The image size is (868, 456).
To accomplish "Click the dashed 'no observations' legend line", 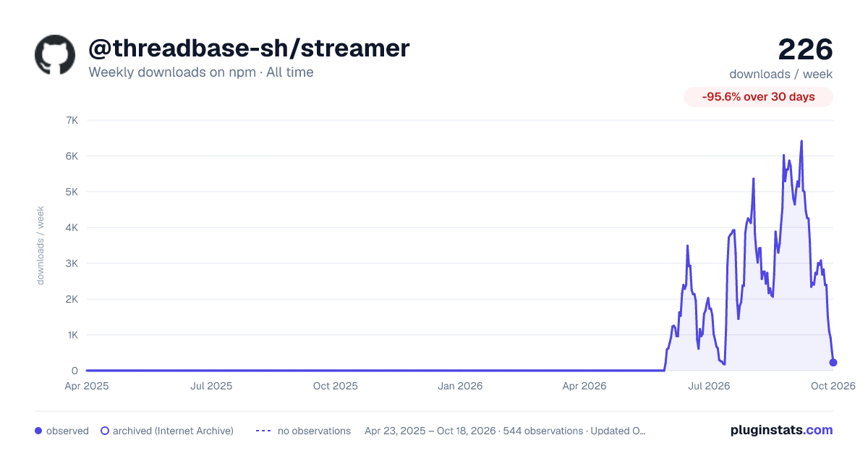I will point(263,431).
